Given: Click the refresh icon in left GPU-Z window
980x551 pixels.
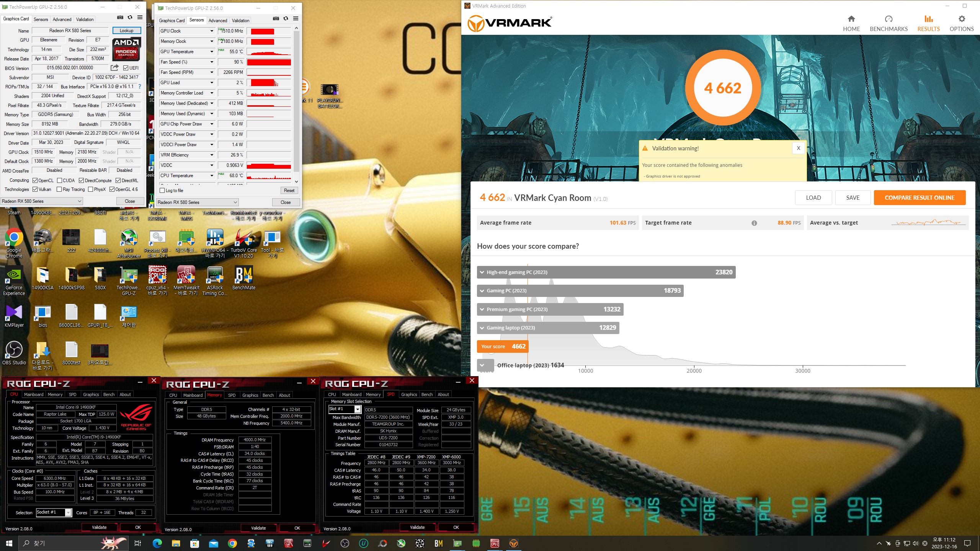Looking at the screenshot, I should [130, 18].
